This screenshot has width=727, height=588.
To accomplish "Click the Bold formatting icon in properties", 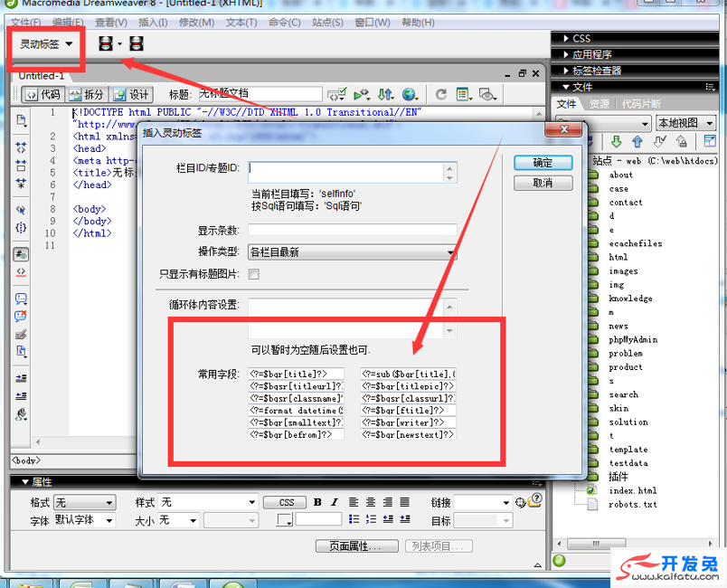I will (x=317, y=502).
